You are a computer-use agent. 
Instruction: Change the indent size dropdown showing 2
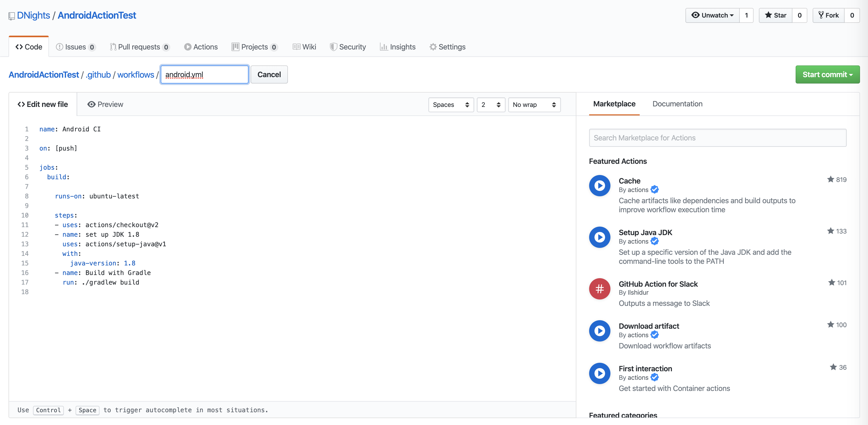coord(491,105)
